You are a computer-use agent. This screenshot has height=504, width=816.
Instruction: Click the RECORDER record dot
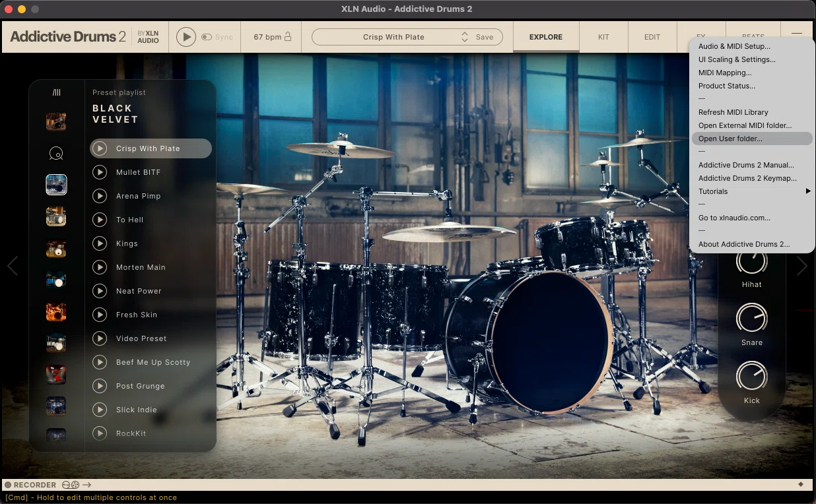tap(8, 485)
